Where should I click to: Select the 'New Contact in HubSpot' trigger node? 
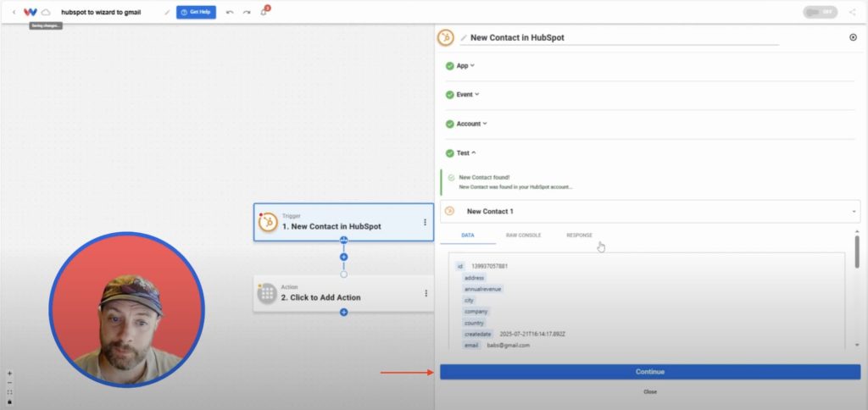tap(343, 222)
